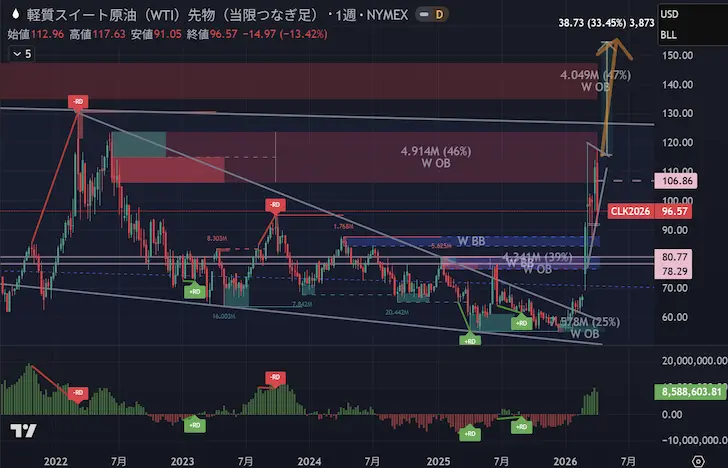Click the 8,588,603.81 volume value label

[691, 393]
